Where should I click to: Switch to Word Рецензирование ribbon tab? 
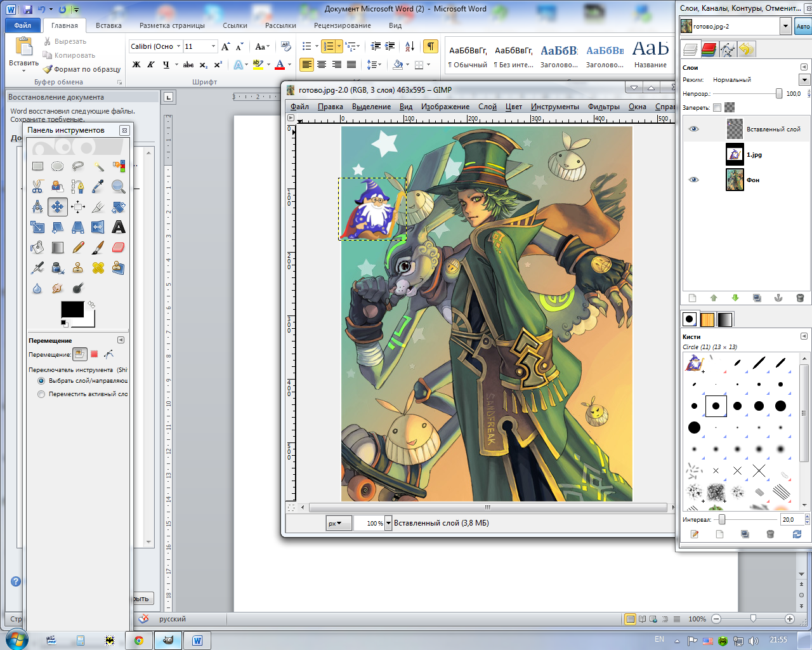tap(343, 25)
